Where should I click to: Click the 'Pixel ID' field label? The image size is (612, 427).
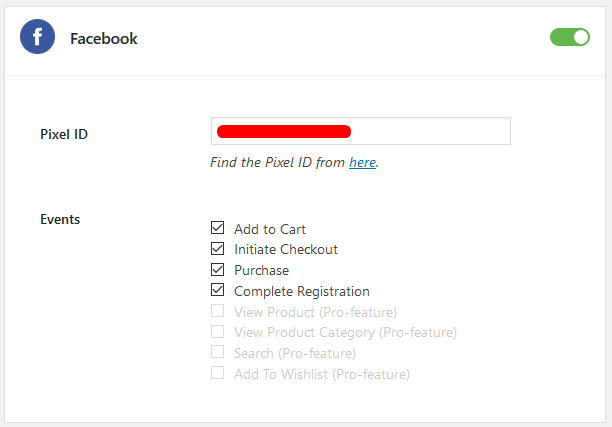point(64,134)
